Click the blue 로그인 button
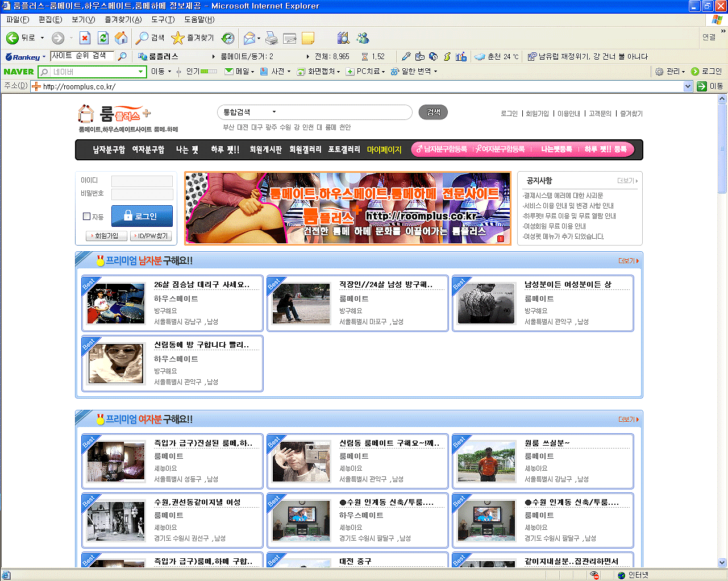 [x=142, y=216]
